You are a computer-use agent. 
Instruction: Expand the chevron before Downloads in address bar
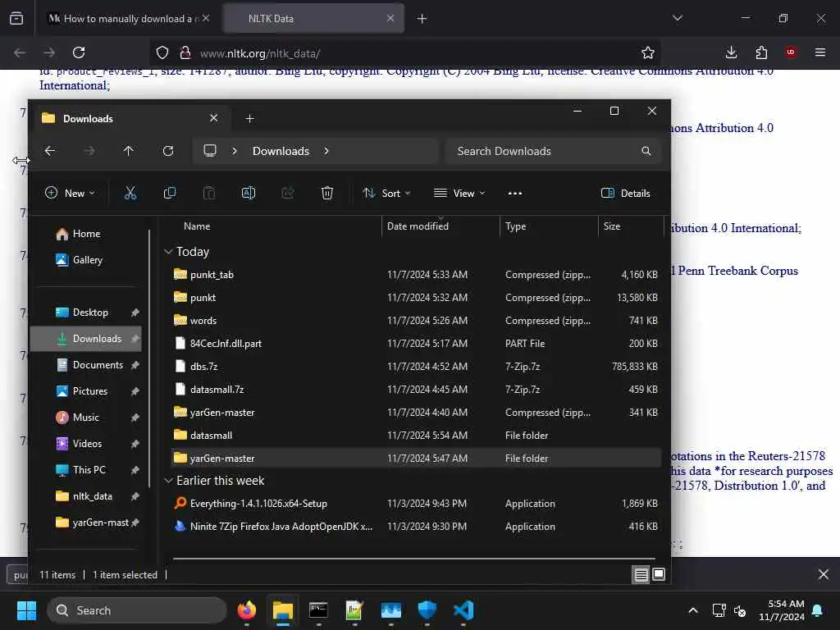[234, 151]
